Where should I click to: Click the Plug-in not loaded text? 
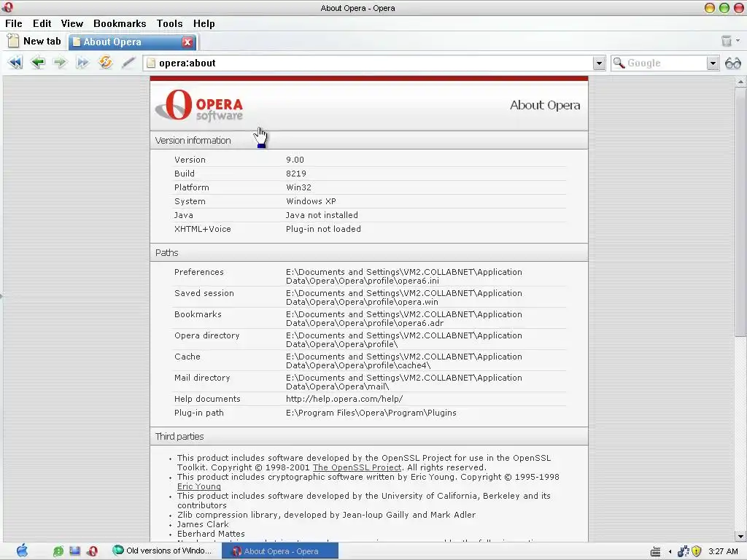pos(323,229)
